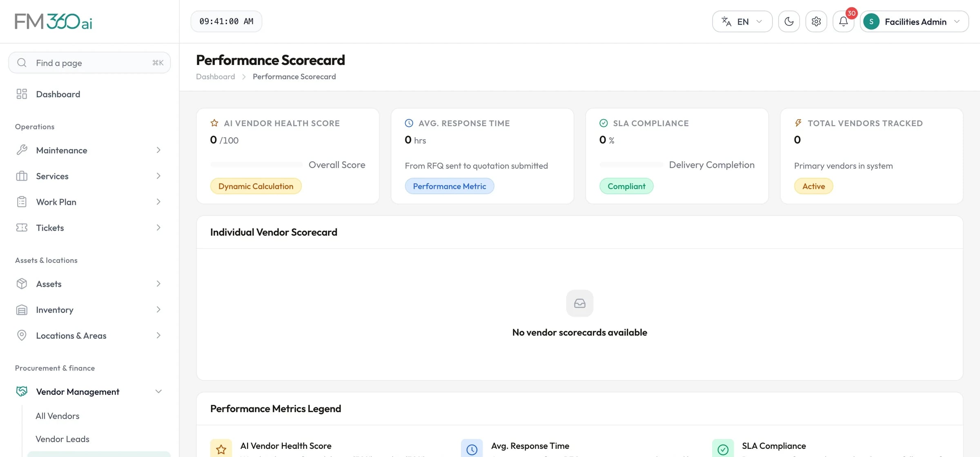Click the Performance Metric badge
The image size is (980, 457).
tap(450, 186)
